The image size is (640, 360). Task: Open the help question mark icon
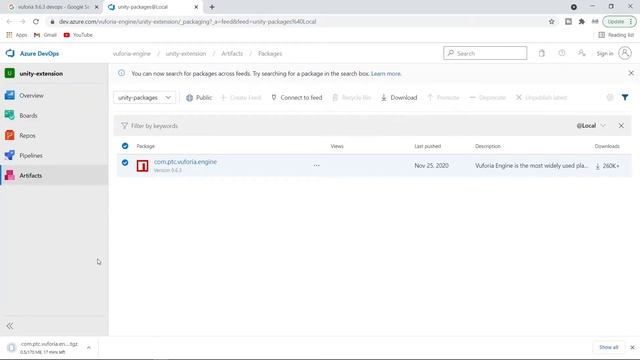click(562, 53)
